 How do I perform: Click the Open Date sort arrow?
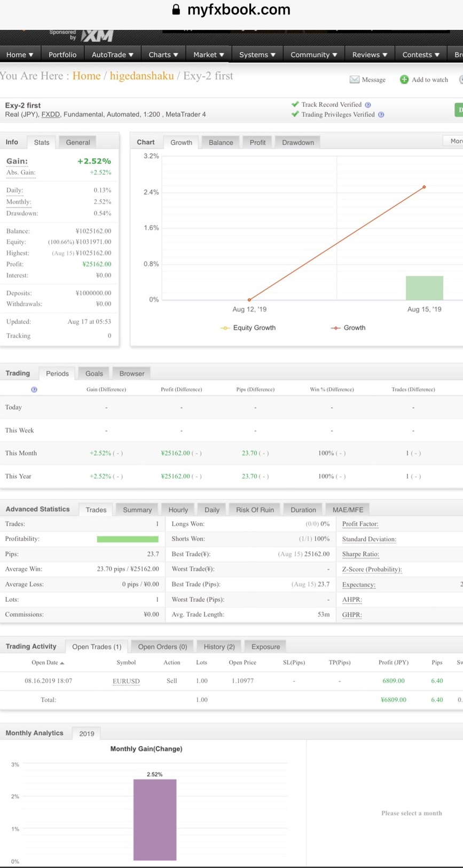point(62,663)
